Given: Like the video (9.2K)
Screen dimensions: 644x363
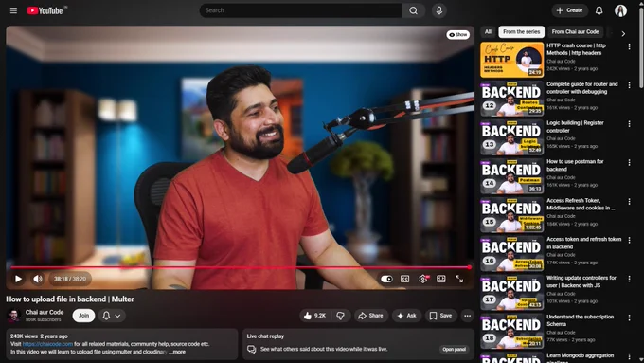Looking at the screenshot, I should (315, 316).
